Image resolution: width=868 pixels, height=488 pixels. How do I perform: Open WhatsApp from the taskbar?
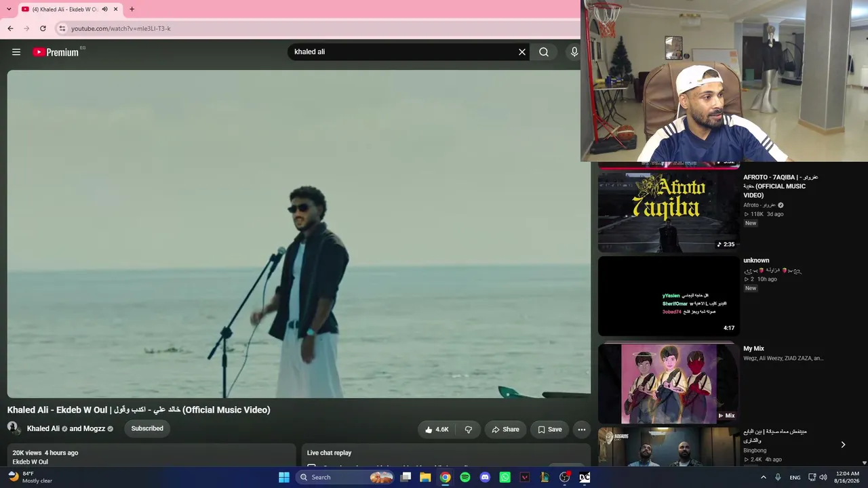pyautogui.click(x=505, y=477)
